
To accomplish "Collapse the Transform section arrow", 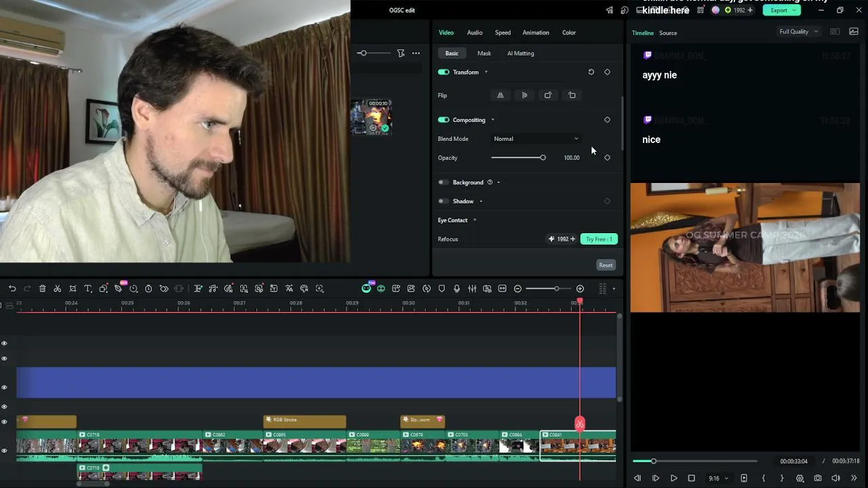I will tap(486, 72).
